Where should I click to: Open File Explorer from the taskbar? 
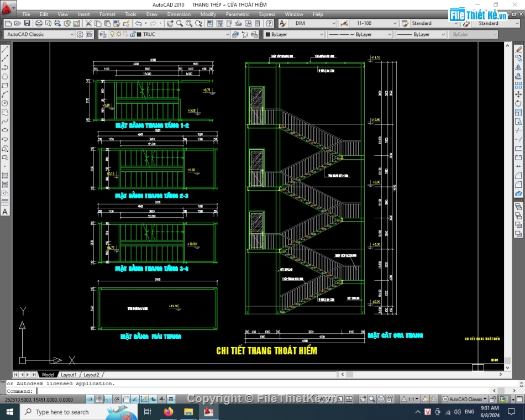pos(188,412)
